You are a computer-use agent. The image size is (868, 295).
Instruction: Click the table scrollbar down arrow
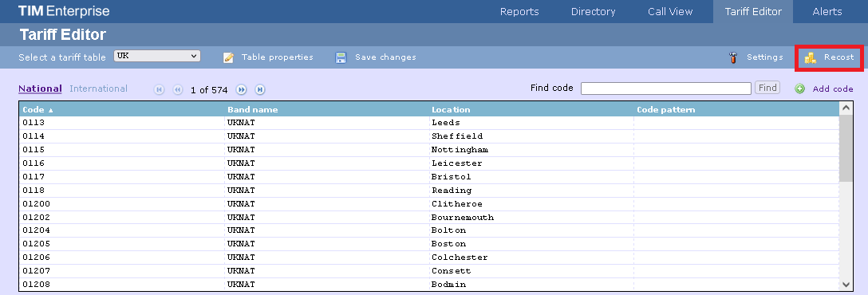pyautogui.click(x=846, y=284)
